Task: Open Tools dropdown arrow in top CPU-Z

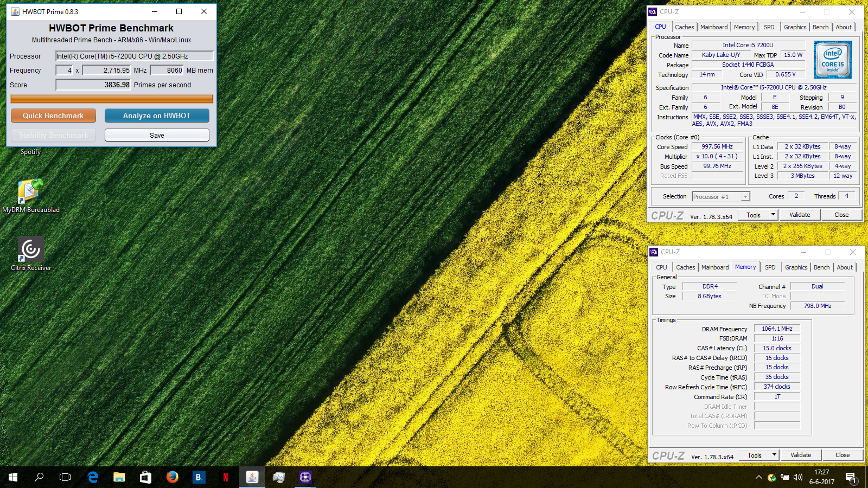Action: [x=774, y=215]
